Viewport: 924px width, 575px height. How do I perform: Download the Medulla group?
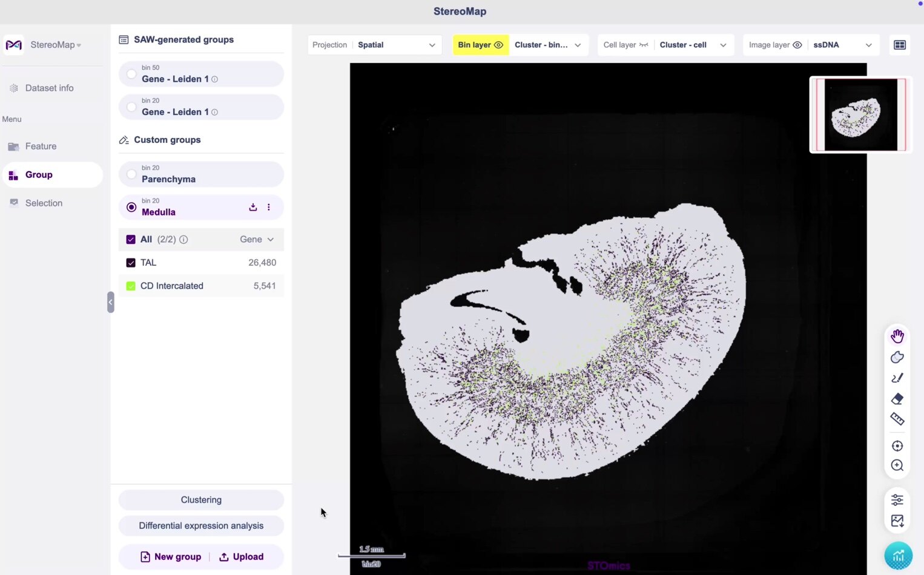(x=253, y=207)
